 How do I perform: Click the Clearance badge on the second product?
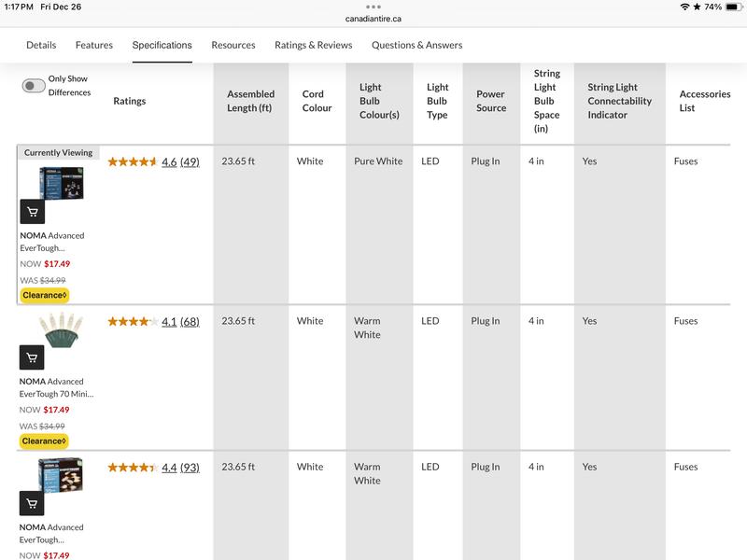pyautogui.click(x=45, y=441)
